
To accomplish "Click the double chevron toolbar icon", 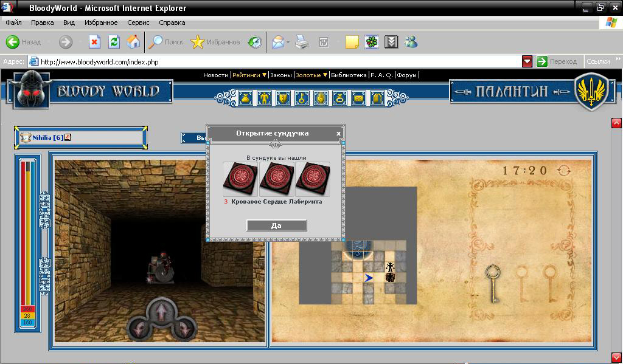I will (x=391, y=42).
